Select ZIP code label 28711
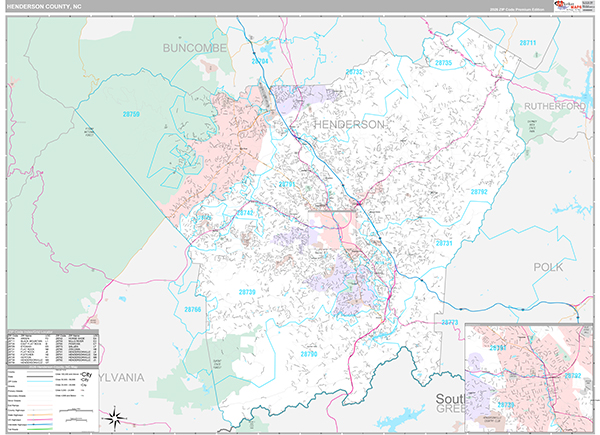This screenshot has height=435, width=600. coord(528,43)
